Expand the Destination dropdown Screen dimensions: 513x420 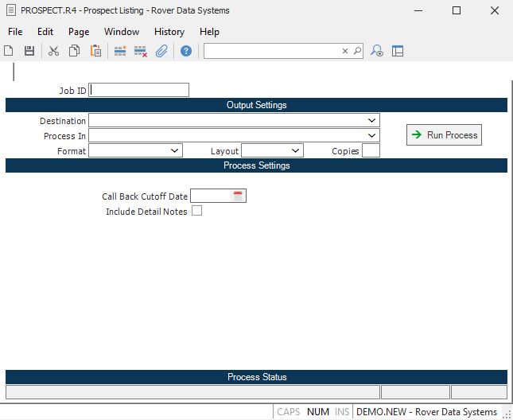[x=372, y=120]
